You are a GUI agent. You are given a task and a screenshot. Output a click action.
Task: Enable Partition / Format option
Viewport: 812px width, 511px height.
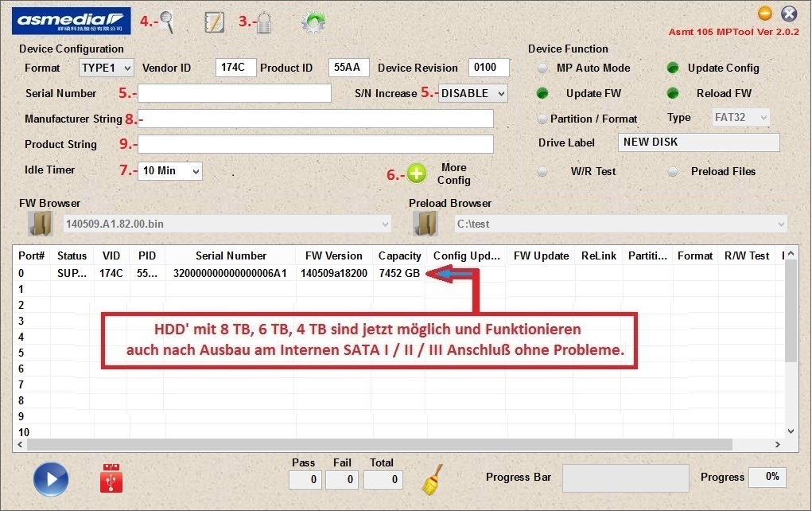pyautogui.click(x=542, y=119)
